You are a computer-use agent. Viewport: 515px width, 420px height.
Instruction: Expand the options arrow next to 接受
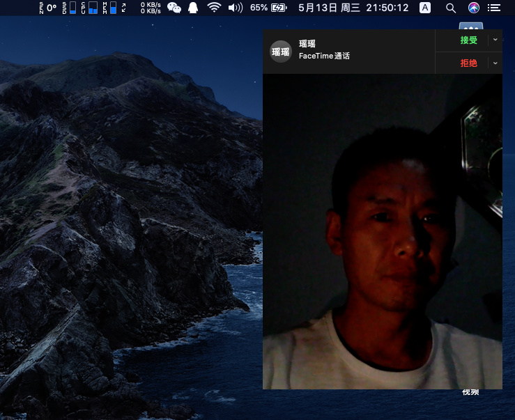495,40
